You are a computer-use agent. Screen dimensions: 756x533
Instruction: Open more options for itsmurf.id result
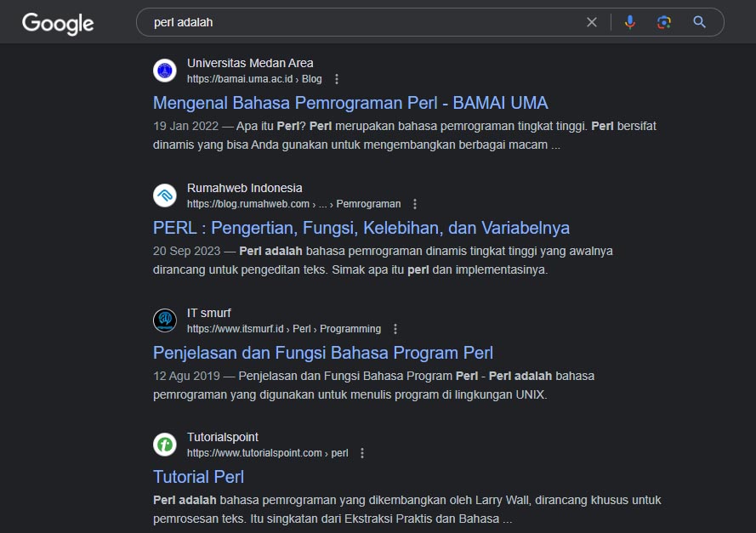pyautogui.click(x=395, y=329)
